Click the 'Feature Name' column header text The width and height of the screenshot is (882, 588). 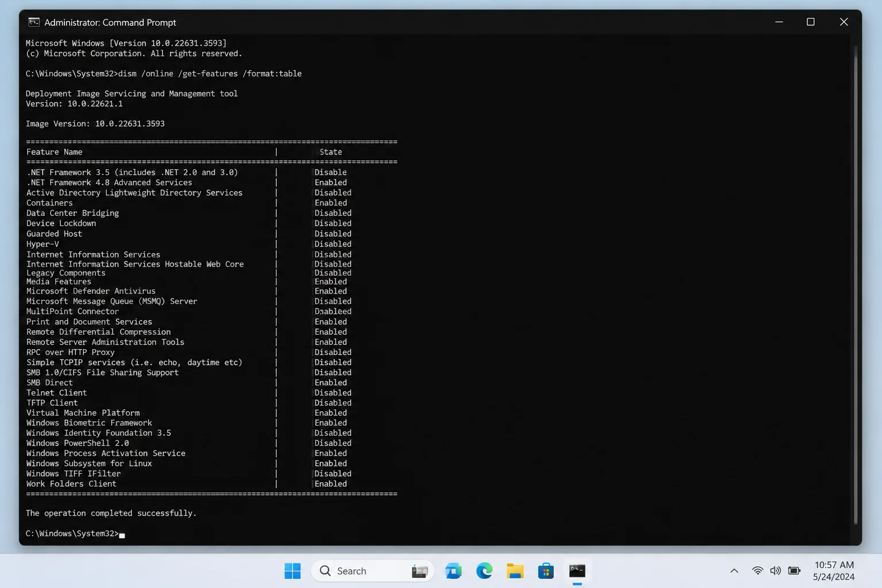coord(55,152)
